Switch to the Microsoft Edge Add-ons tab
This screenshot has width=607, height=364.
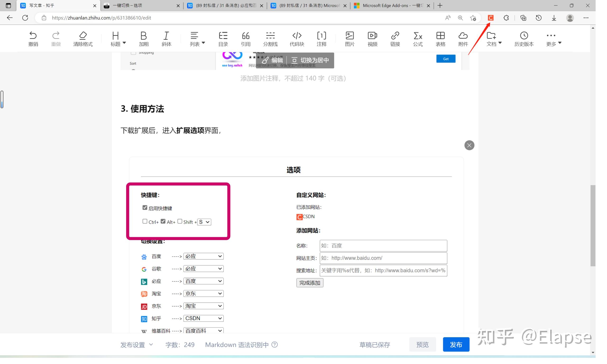coord(392,5)
